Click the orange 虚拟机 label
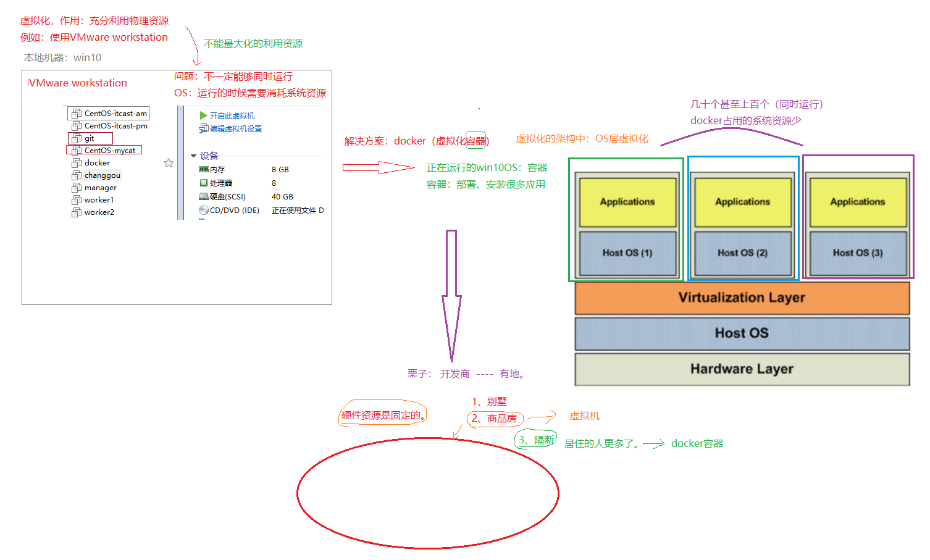Viewport: 930px width, 560px height. click(x=584, y=416)
